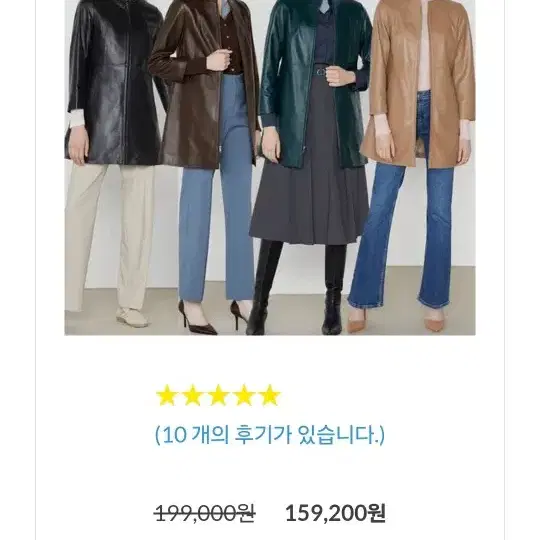Click the second yellow rating star
Viewport: 540px width, 540px height.
[193, 395]
